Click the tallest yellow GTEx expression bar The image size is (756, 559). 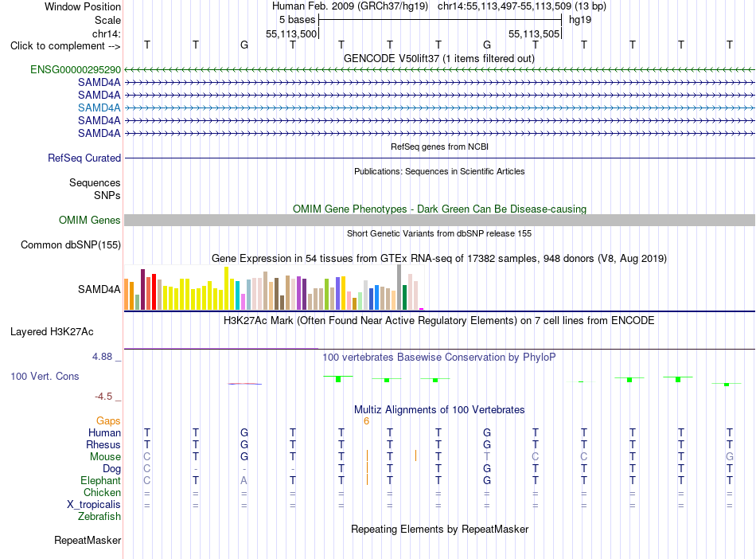(226, 288)
